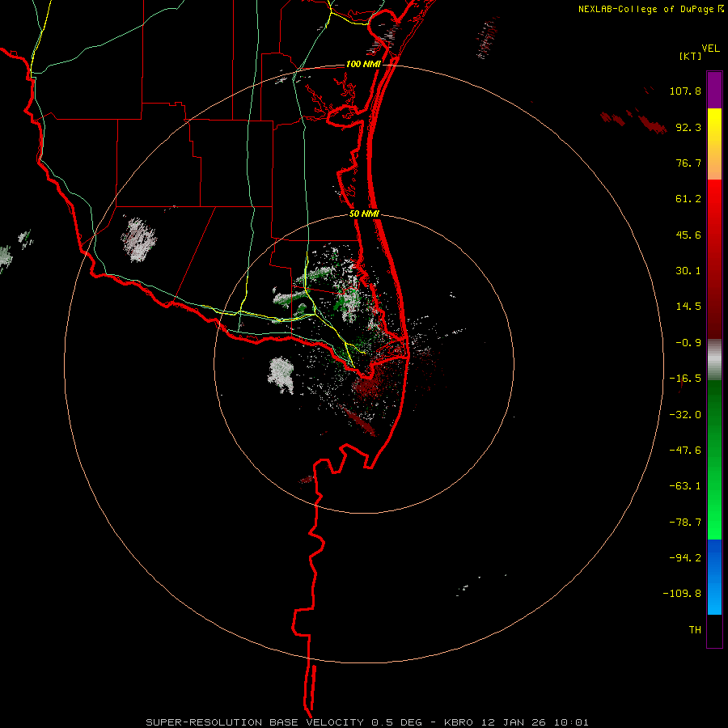Viewport: 728px width, 728px height.
Task: Click the 100 NMI range ring label
Action: click(363, 64)
